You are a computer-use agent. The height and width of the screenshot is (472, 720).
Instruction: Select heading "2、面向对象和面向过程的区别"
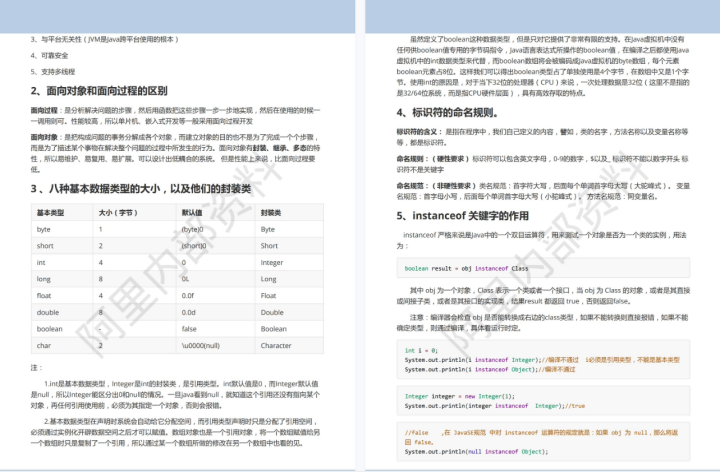(99, 91)
